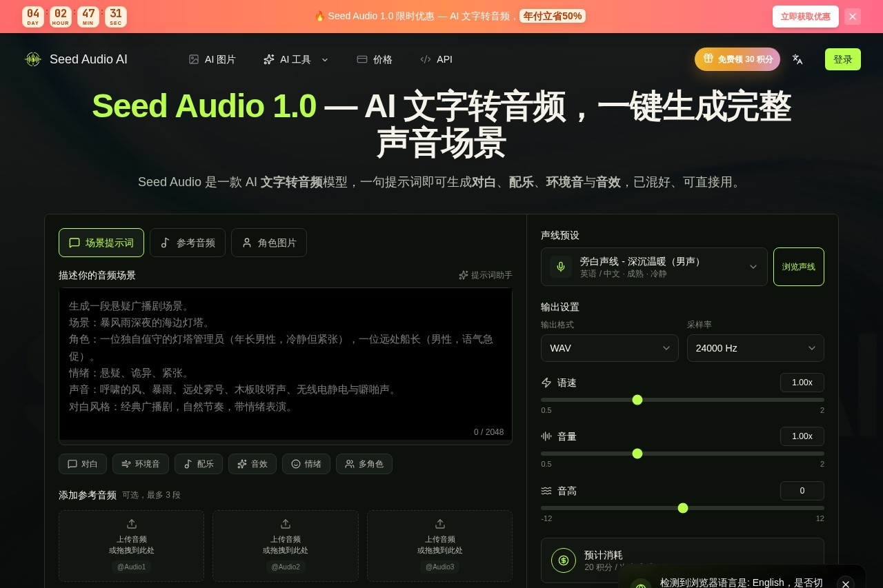Image resolution: width=883 pixels, height=588 pixels.
Task: Switch to the 参考音频 tab
Action: coord(188,243)
